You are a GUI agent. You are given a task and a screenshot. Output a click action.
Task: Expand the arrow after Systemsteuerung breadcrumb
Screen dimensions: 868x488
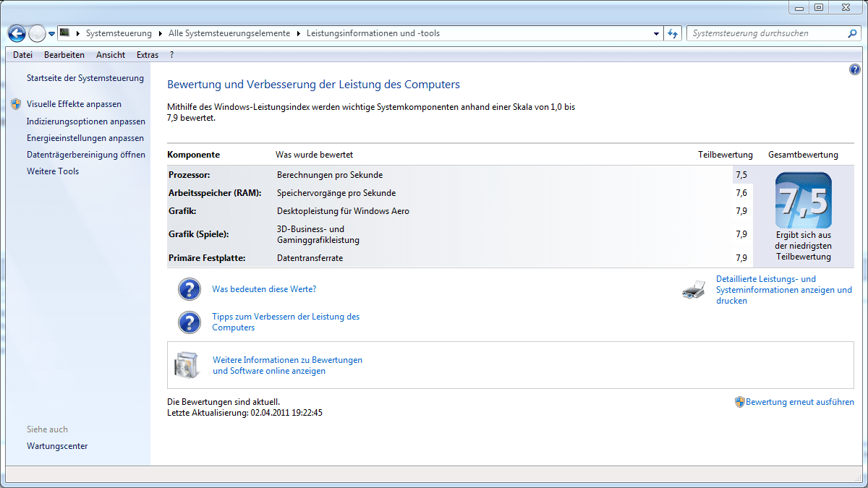click(x=161, y=33)
